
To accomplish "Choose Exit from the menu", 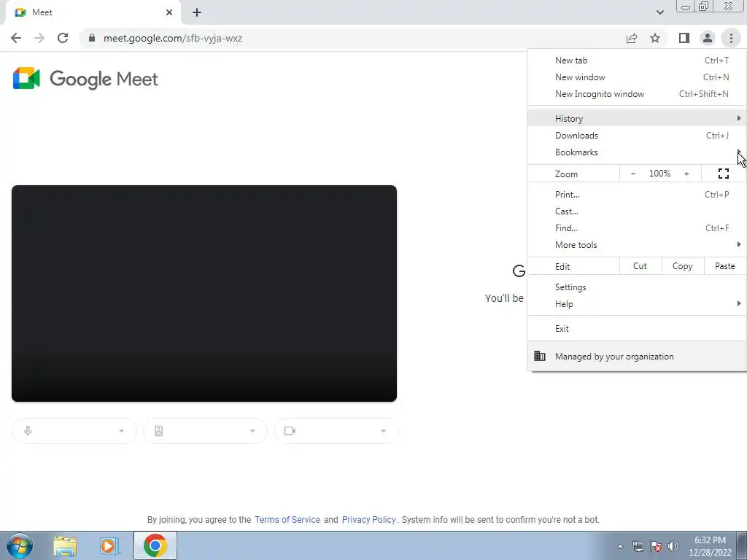I will click(636, 329).
